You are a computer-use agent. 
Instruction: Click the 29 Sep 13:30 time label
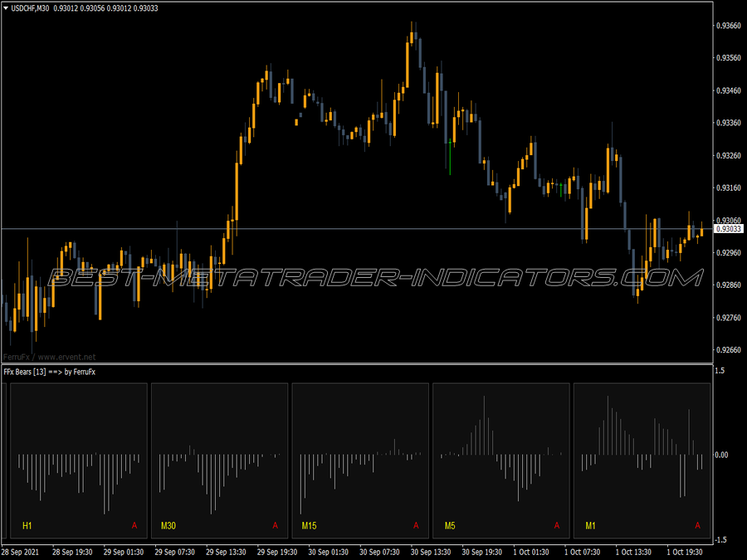[x=226, y=552]
